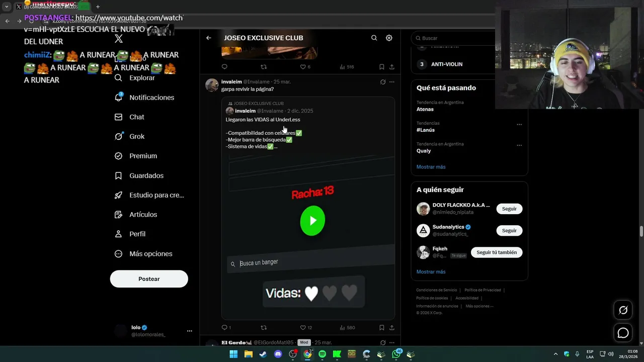Repost the top post with 6 likes

click(264, 67)
